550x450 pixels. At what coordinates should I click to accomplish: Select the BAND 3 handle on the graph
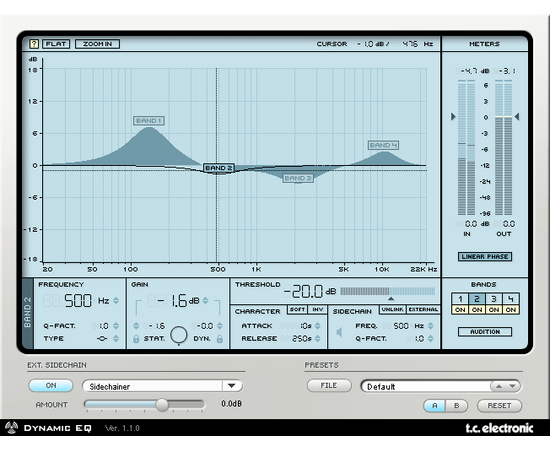coord(298,178)
